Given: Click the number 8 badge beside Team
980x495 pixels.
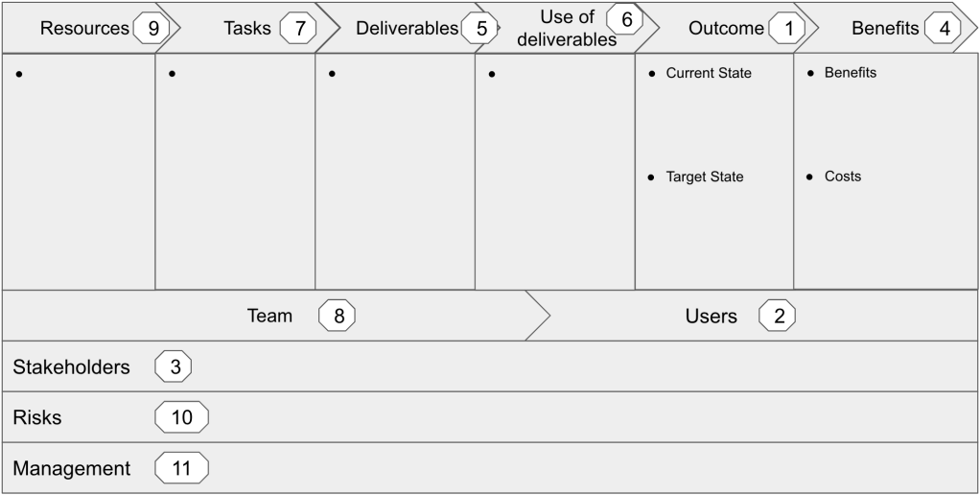Looking at the screenshot, I should (338, 315).
